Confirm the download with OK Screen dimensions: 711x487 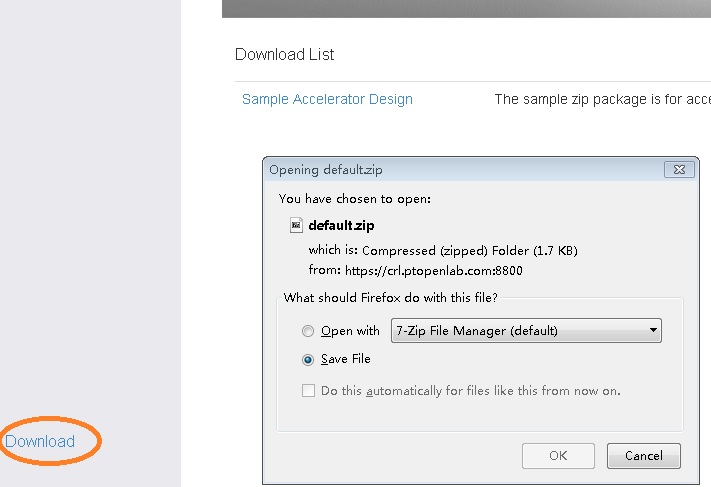pyautogui.click(x=558, y=456)
